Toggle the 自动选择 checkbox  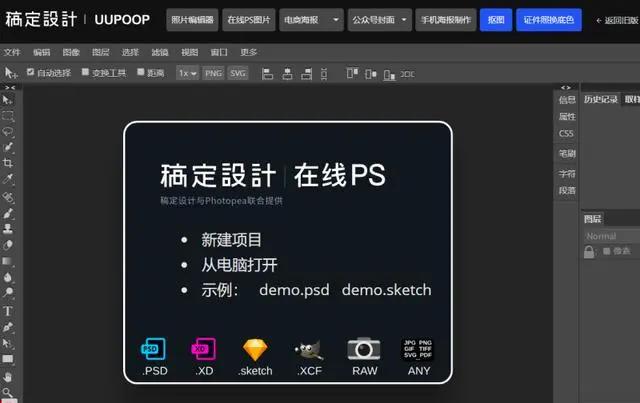click(30, 72)
